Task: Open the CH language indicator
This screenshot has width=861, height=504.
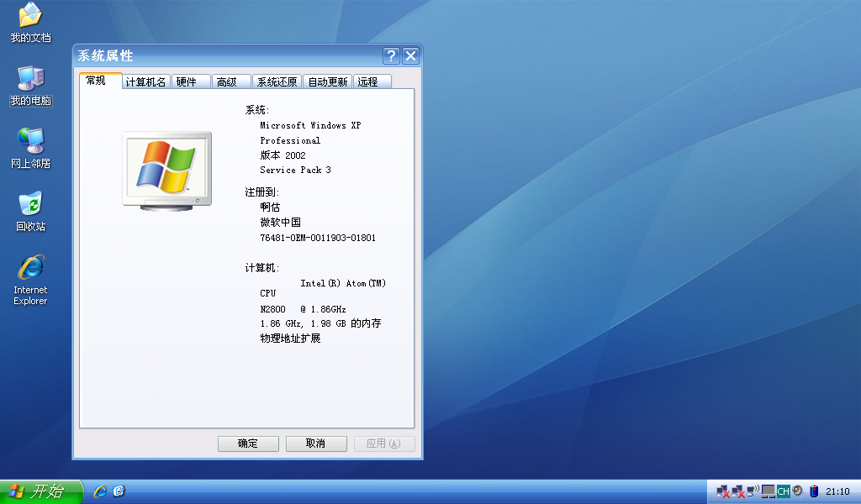Action: pyautogui.click(x=783, y=491)
